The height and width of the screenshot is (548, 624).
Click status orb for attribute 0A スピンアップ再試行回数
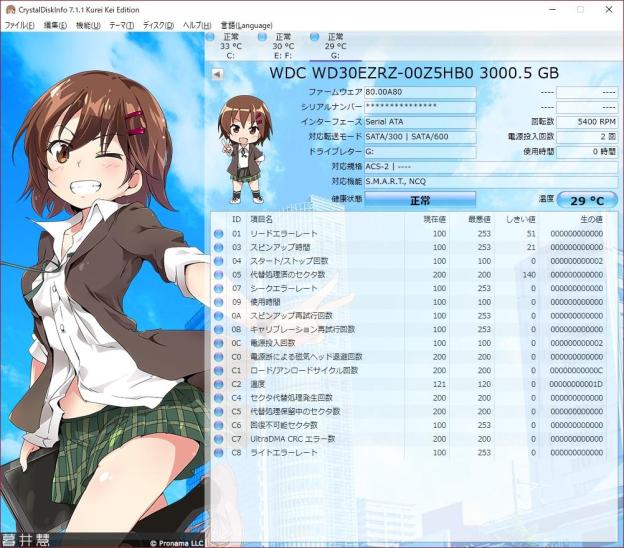click(218, 316)
